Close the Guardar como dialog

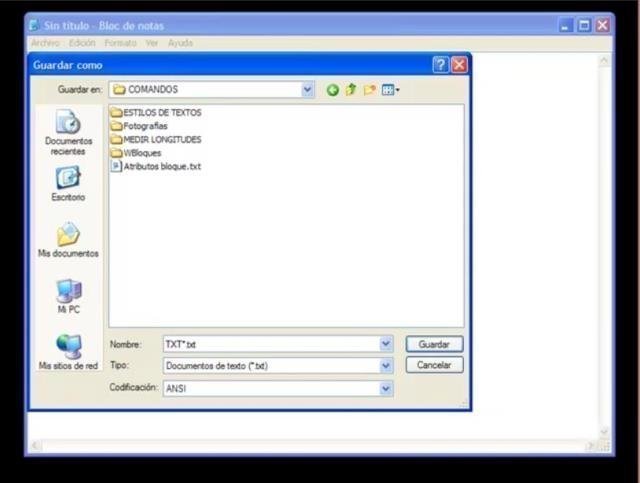[459, 65]
